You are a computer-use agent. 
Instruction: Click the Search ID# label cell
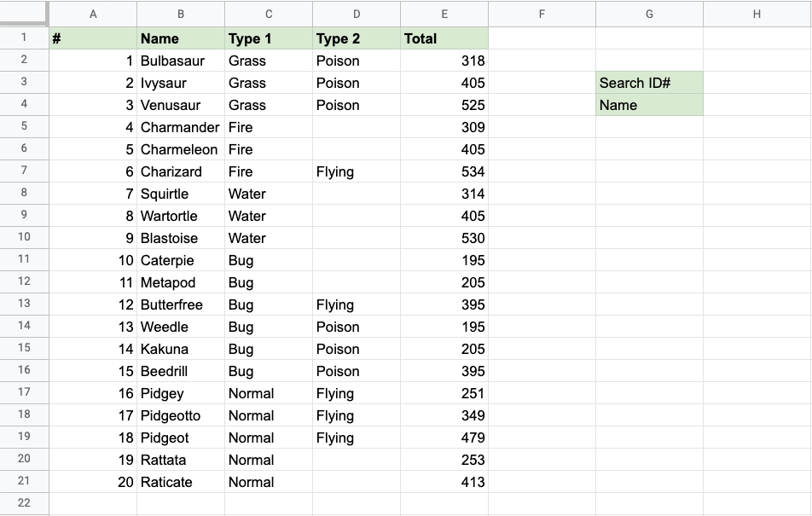coord(649,83)
